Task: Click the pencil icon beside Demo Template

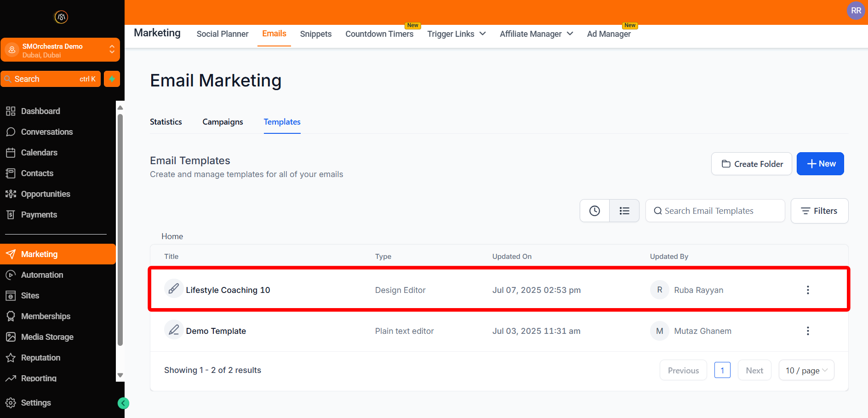Action: coord(174,330)
